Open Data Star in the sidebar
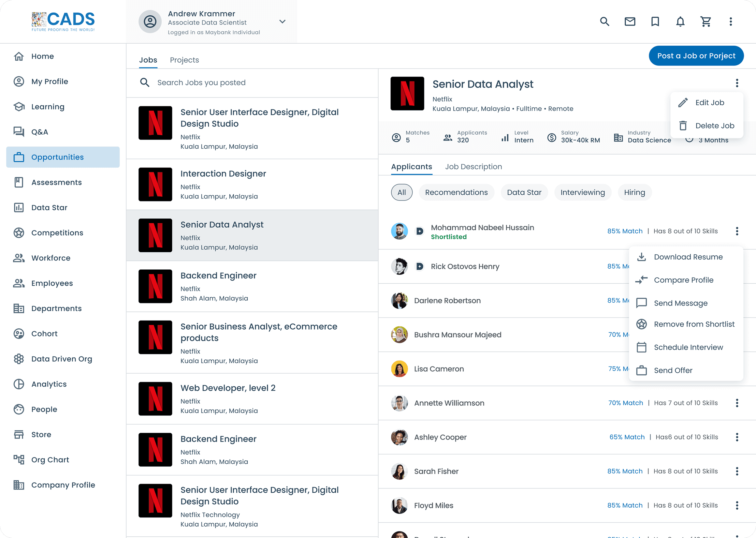The image size is (756, 538). [49, 208]
